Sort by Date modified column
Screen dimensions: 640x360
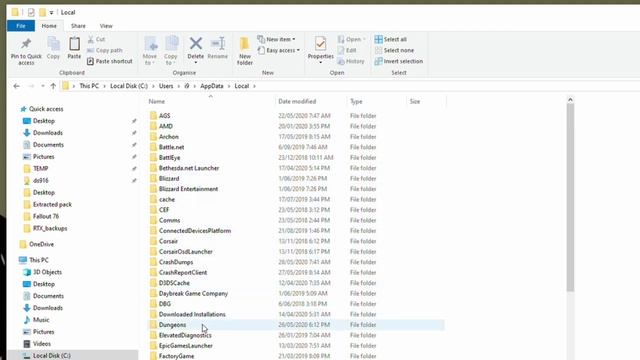click(297, 101)
